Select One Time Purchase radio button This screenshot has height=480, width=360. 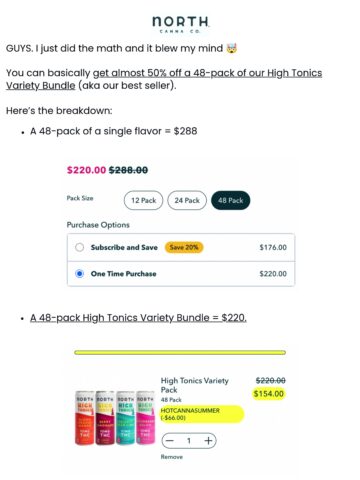point(79,274)
